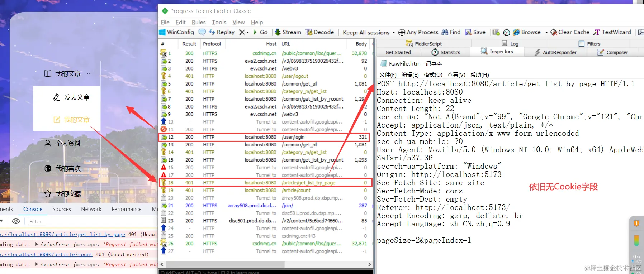Sort sessions by Result column header
The image size is (644, 274).
point(189,44)
